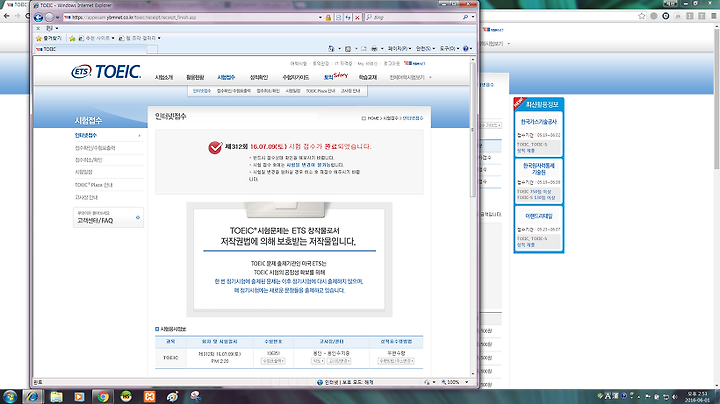Image resolution: width=720 pixels, height=404 pixels.
Task: Click the IE scrollbar down arrow
Action: (472, 374)
